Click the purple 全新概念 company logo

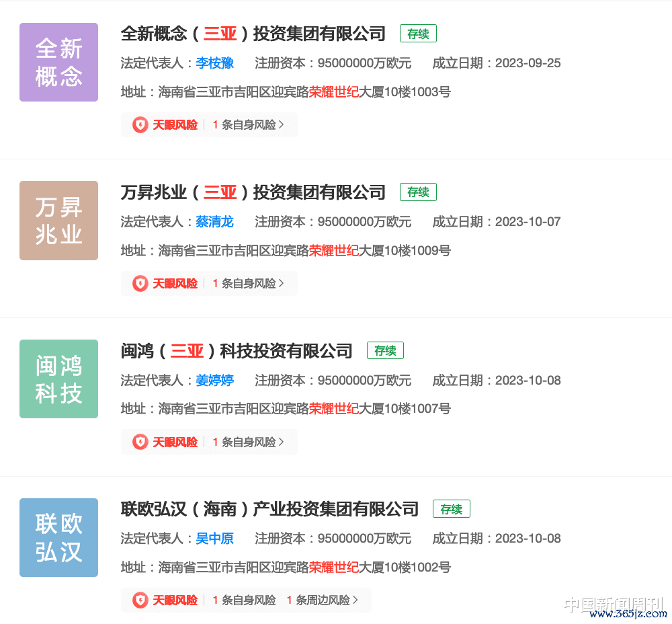tap(58, 63)
